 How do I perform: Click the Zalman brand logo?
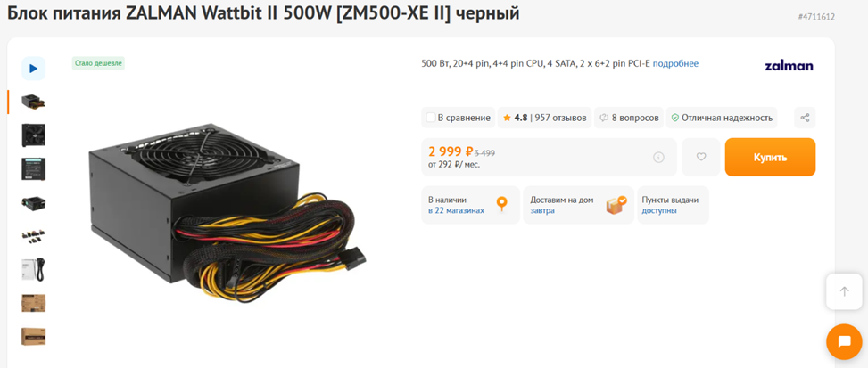click(x=789, y=66)
